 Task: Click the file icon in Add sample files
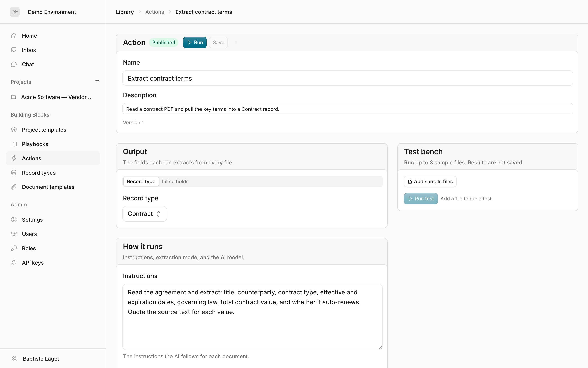410,182
